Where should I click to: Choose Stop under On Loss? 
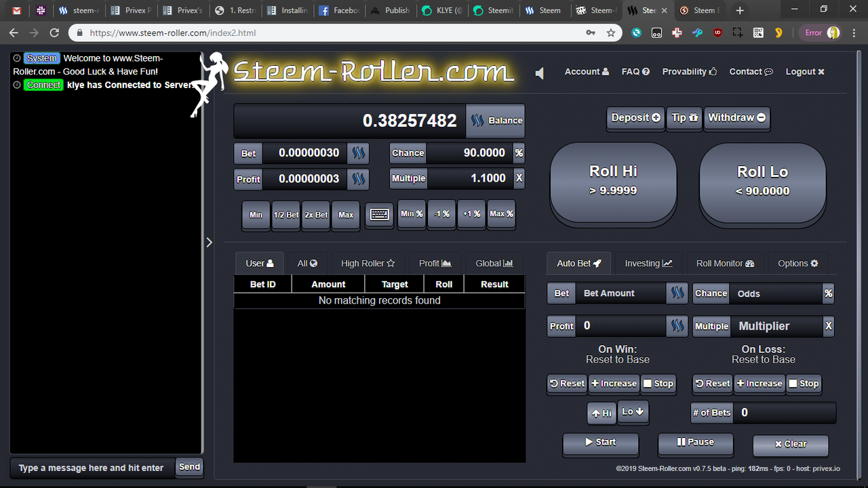[804, 384]
